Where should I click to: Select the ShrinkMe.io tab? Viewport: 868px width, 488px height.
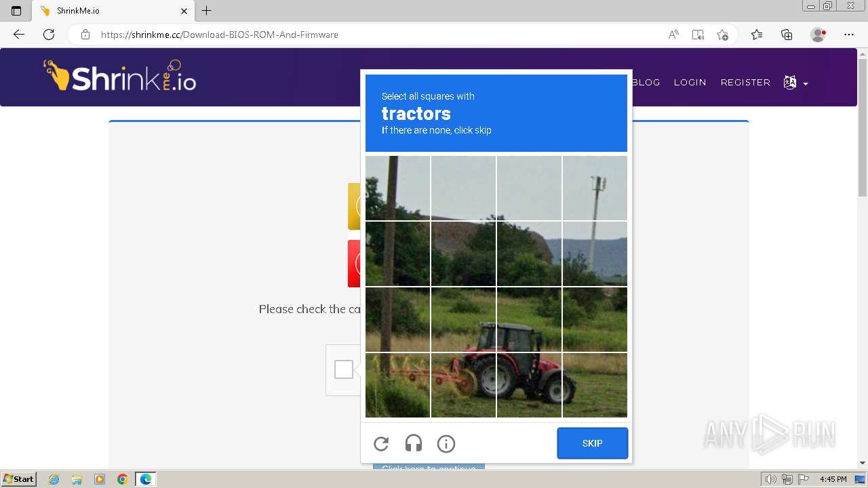click(x=113, y=11)
